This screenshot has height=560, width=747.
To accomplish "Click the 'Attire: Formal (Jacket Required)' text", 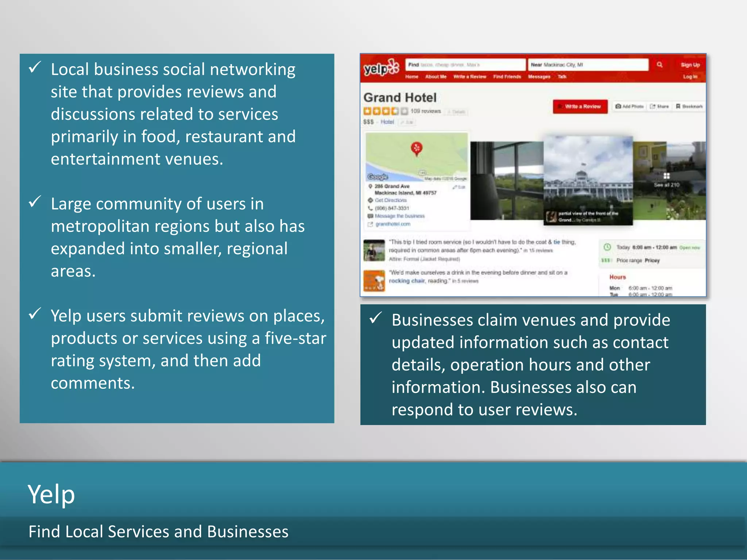I will [424, 259].
